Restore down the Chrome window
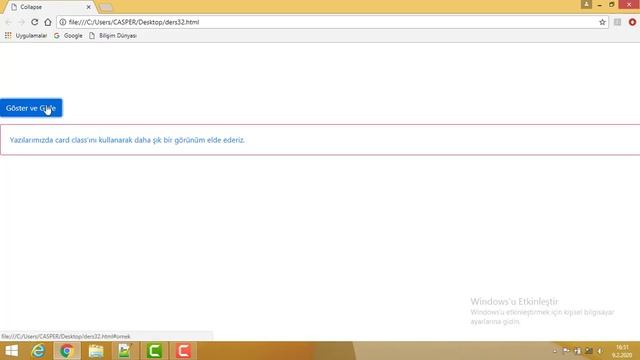 [611, 4]
